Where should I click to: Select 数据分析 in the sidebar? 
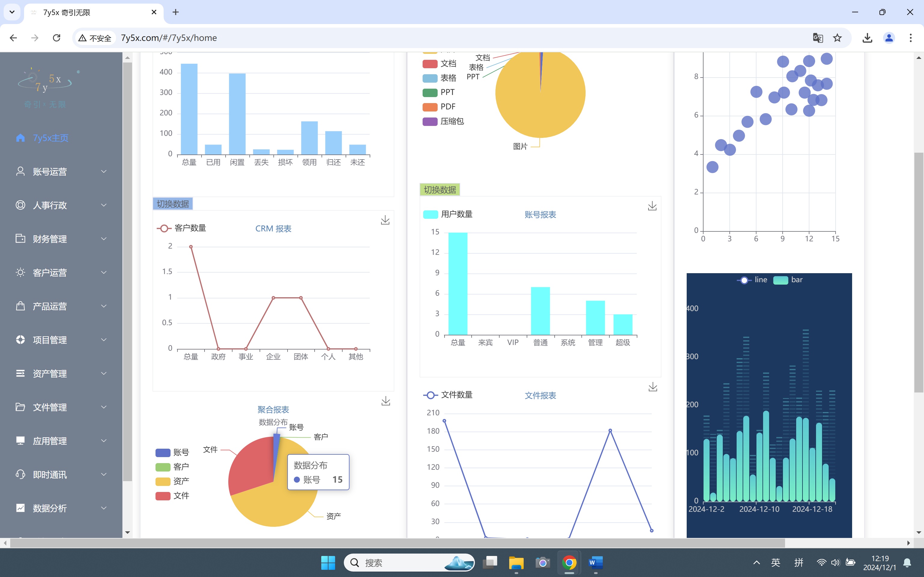(x=50, y=508)
